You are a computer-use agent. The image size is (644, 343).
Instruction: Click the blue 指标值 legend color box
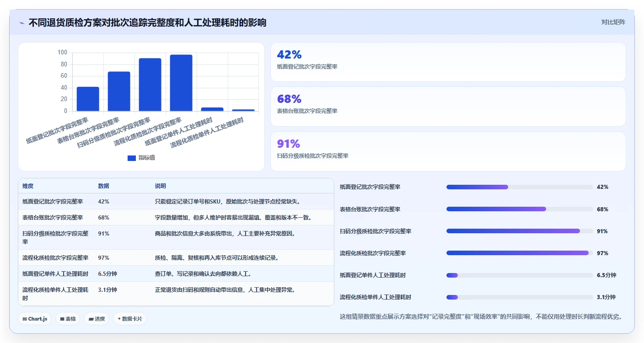click(x=132, y=158)
